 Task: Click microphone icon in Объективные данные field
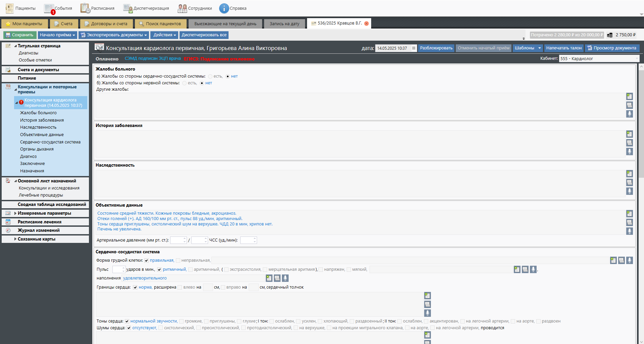click(629, 231)
